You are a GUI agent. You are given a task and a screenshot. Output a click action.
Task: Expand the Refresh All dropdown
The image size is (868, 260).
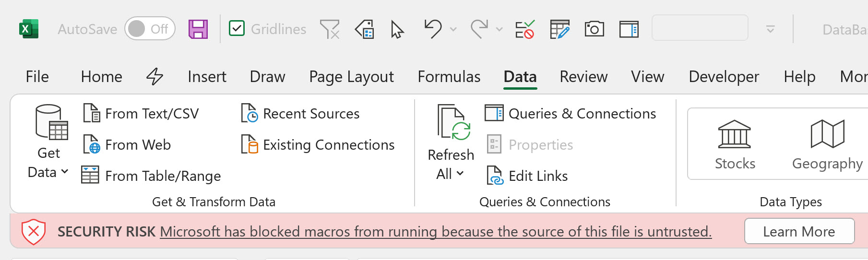(x=450, y=174)
